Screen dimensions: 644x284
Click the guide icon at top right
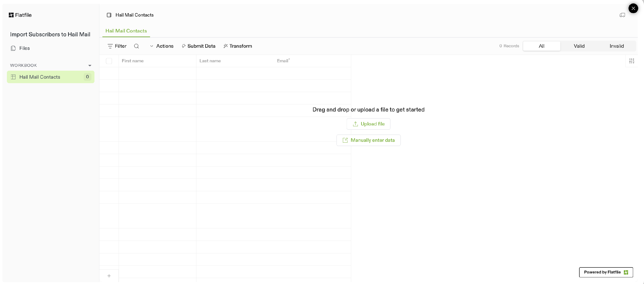click(622, 15)
